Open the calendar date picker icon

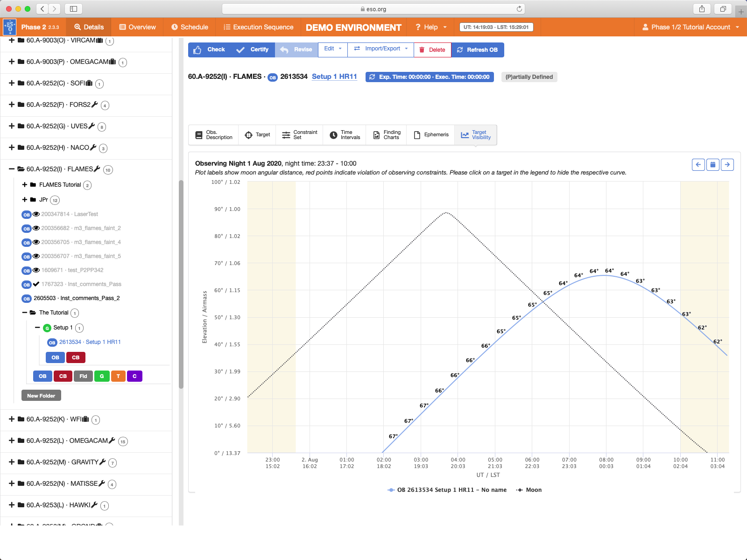click(x=712, y=165)
